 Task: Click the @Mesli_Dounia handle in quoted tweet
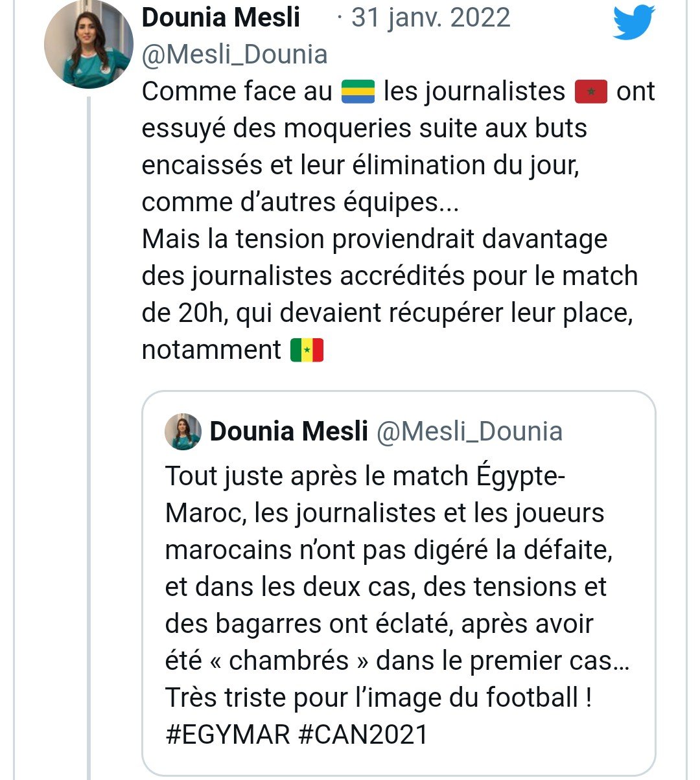469,431
